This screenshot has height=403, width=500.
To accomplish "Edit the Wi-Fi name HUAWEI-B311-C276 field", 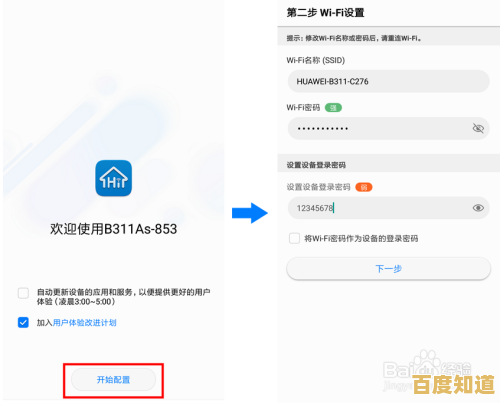I will pyautogui.click(x=388, y=81).
